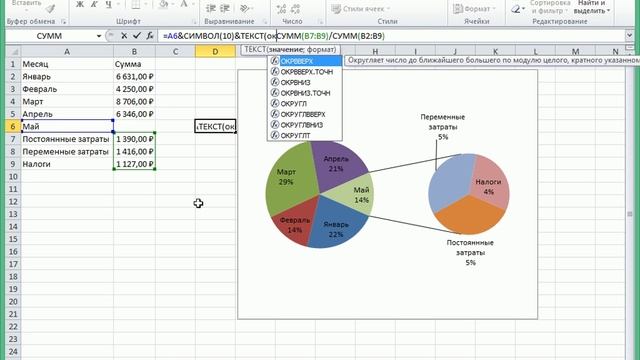The image size is (640, 360).
Task: Click the Переменные затраты 5% chart label
Action: click(443, 127)
